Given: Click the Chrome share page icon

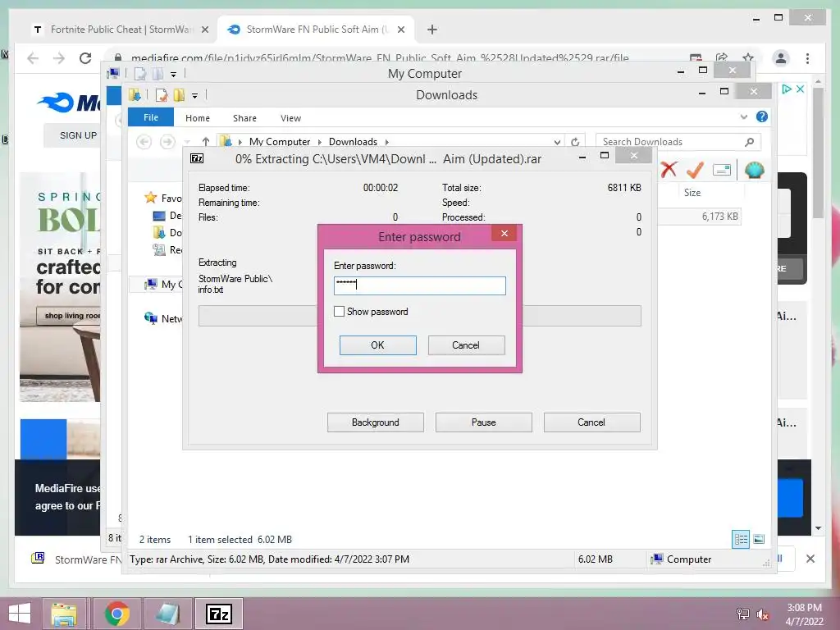Looking at the screenshot, I should click(x=722, y=57).
